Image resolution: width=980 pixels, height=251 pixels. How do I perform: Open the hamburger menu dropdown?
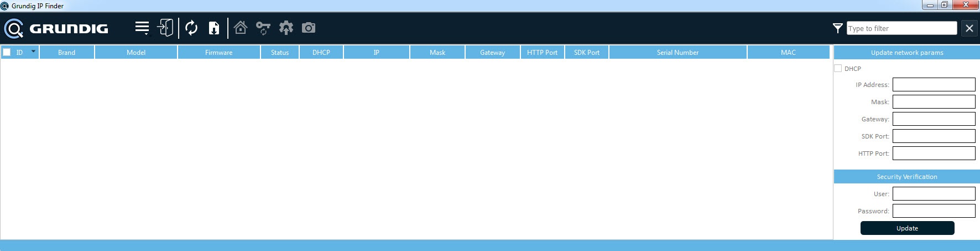(x=142, y=28)
